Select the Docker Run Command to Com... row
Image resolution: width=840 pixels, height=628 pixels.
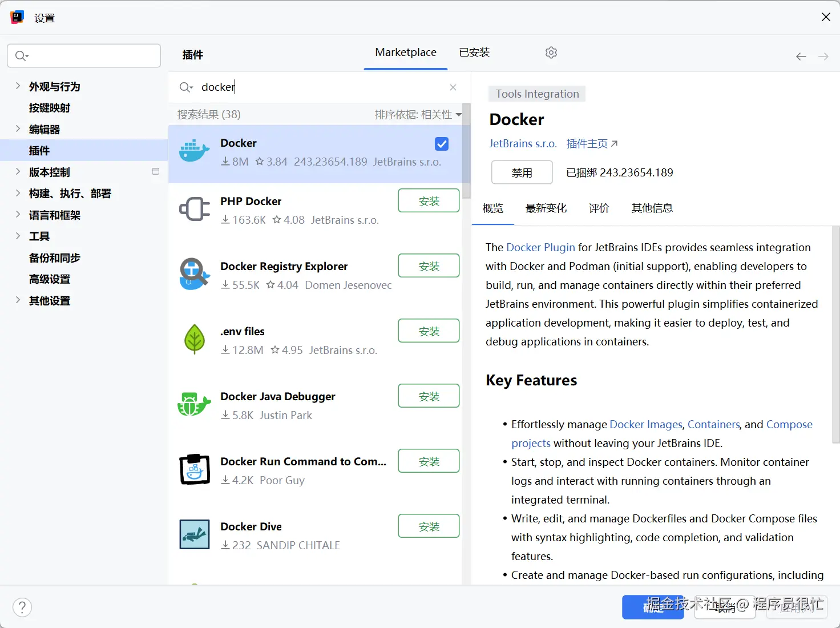pyautogui.click(x=315, y=470)
